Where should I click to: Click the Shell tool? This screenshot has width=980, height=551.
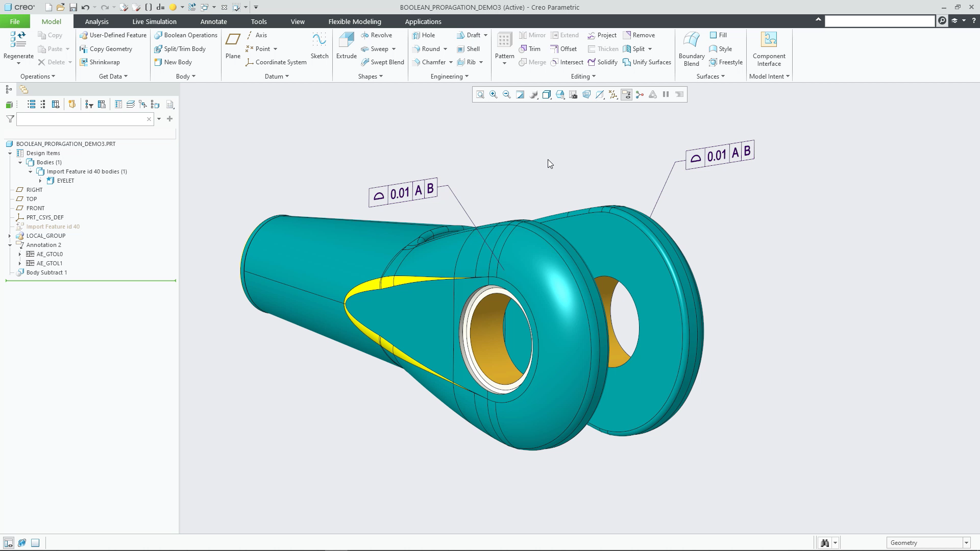pyautogui.click(x=469, y=49)
